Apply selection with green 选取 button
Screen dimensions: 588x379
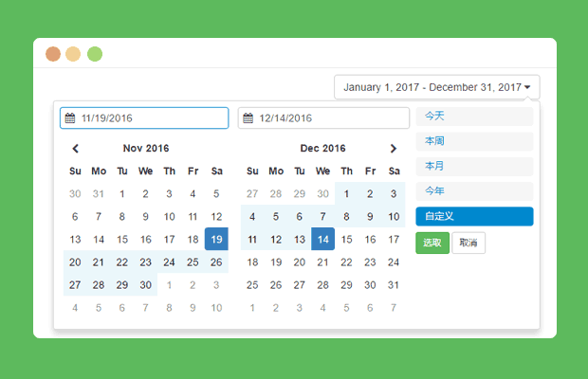[x=432, y=244]
